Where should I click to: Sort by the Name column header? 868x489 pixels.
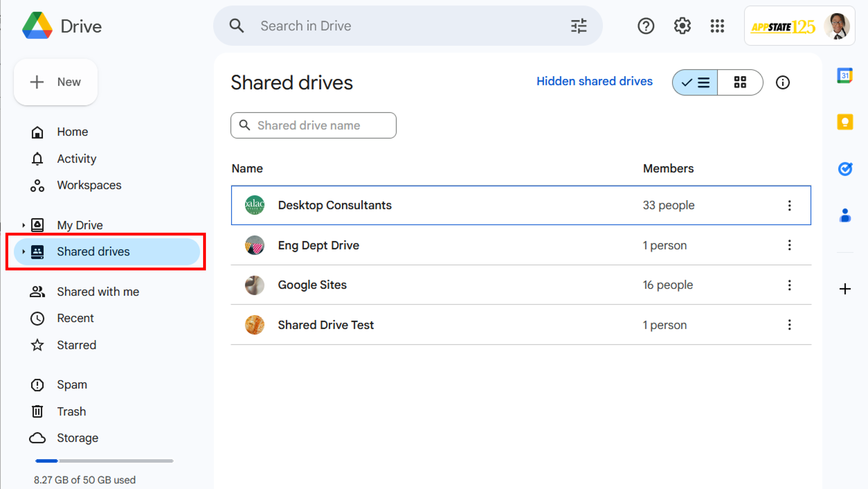[x=247, y=168]
